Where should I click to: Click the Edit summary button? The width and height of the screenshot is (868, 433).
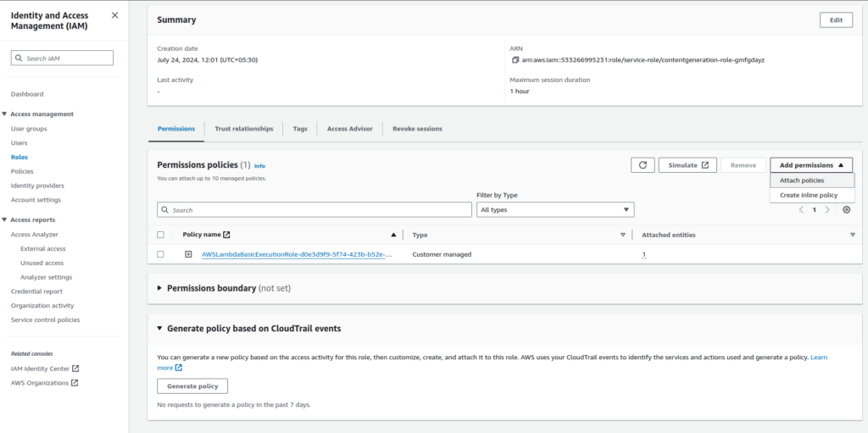(x=836, y=20)
